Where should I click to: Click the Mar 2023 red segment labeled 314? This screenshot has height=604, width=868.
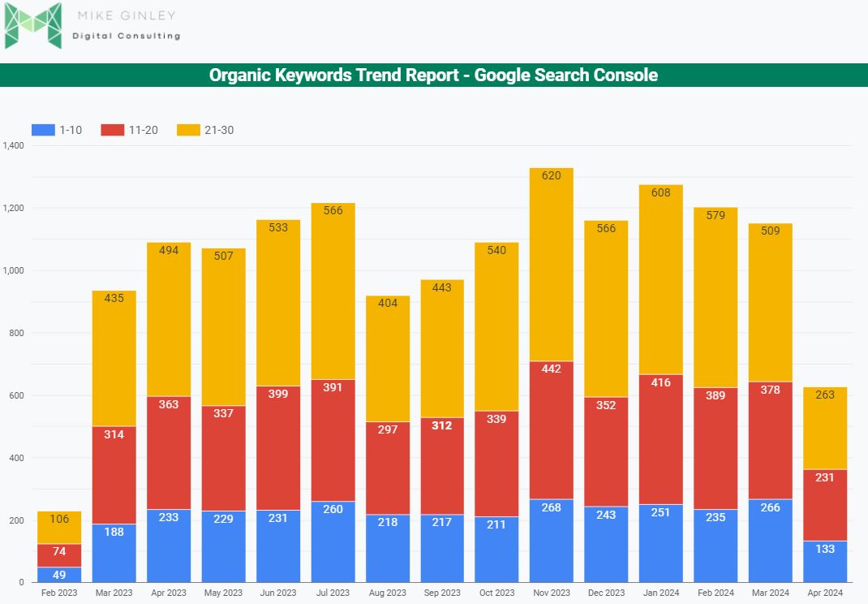click(114, 475)
